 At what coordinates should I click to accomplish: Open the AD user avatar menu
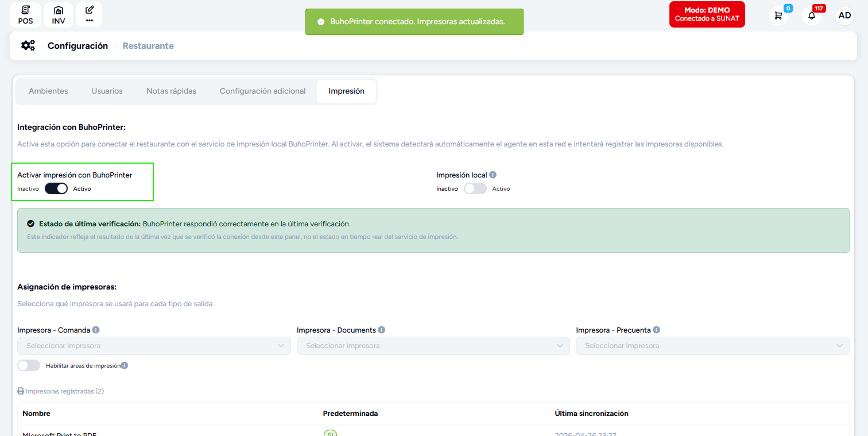pyautogui.click(x=844, y=16)
